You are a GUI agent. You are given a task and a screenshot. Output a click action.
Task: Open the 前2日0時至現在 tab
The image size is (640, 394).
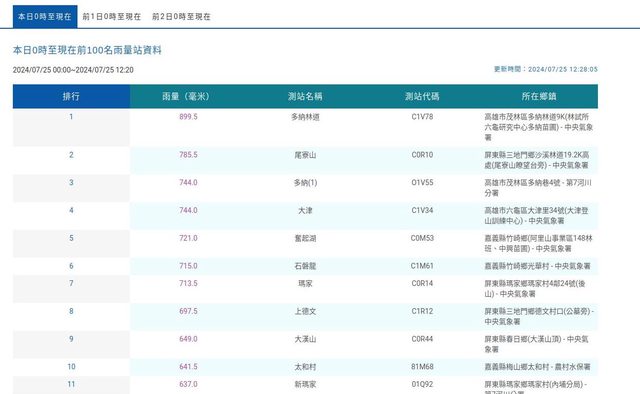(181, 17)
